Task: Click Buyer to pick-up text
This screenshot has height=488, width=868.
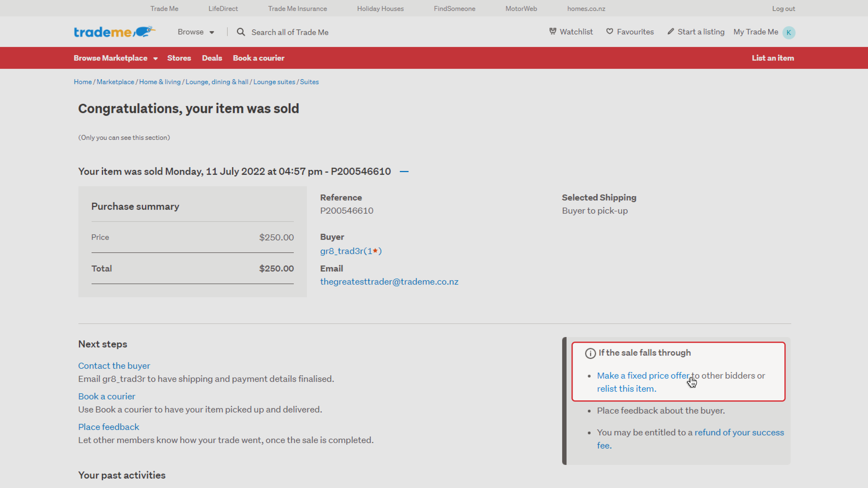Action: 595,211
